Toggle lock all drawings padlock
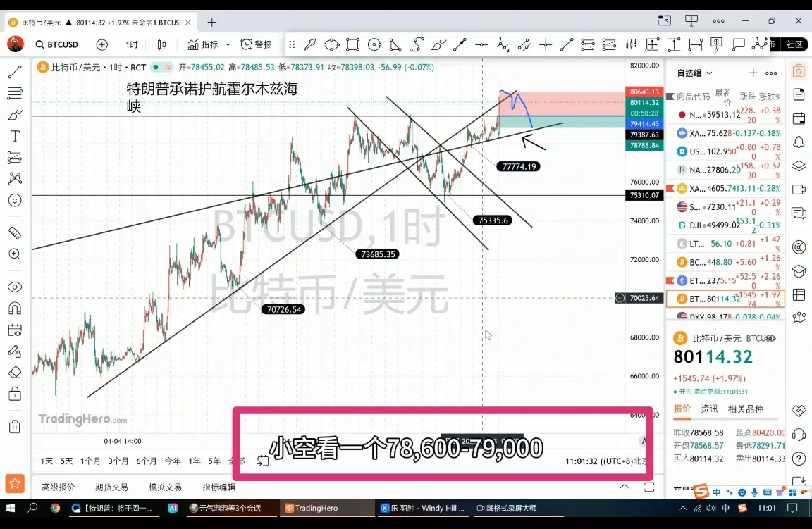812x529 pixels. 15,394
